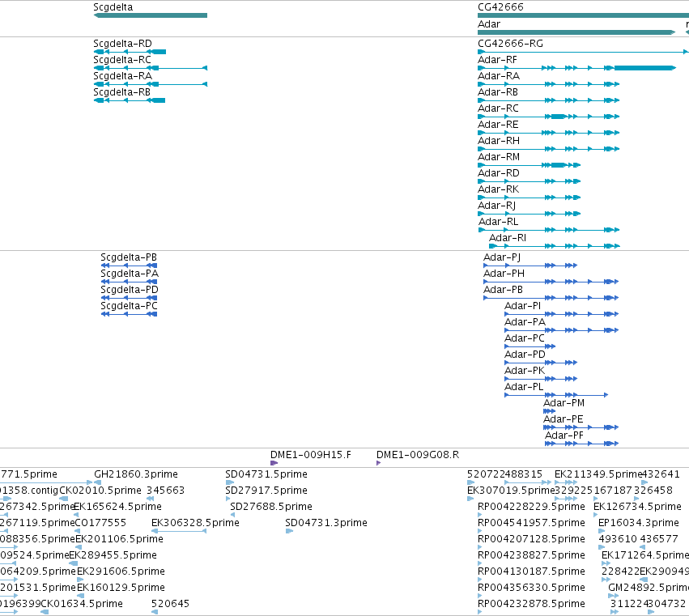Click the RP004228229.5prime EST label
The height and width of the screenshot is (616, 689).
coord(531,507)
